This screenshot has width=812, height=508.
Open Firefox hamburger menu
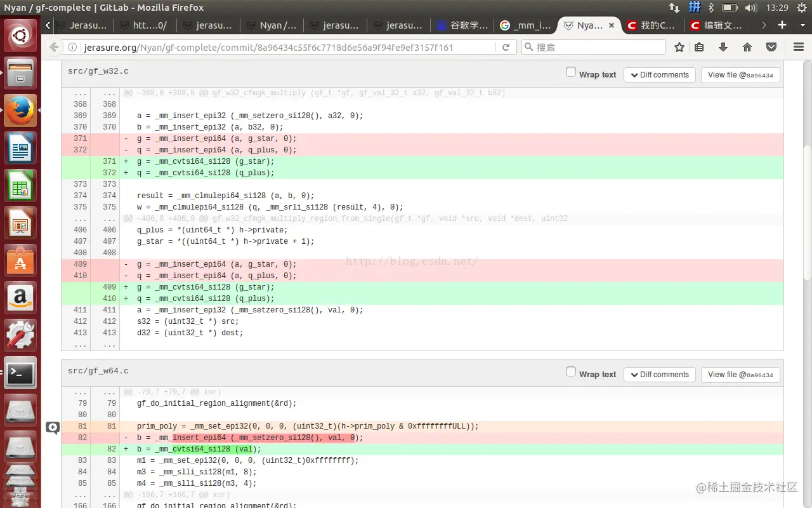pos(799,47)
